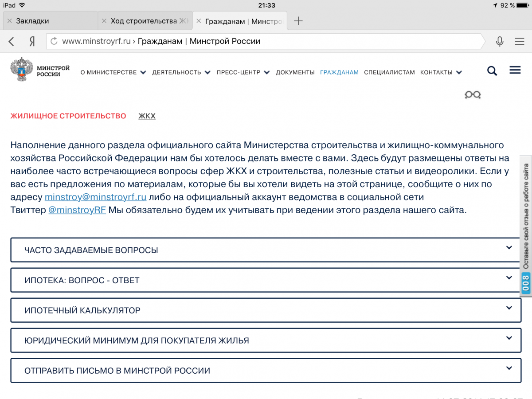Tap the location arrow status icon
532x399 pixels.
495,5
